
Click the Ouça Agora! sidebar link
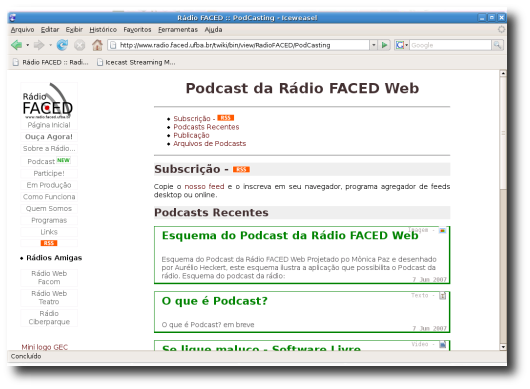49,137
